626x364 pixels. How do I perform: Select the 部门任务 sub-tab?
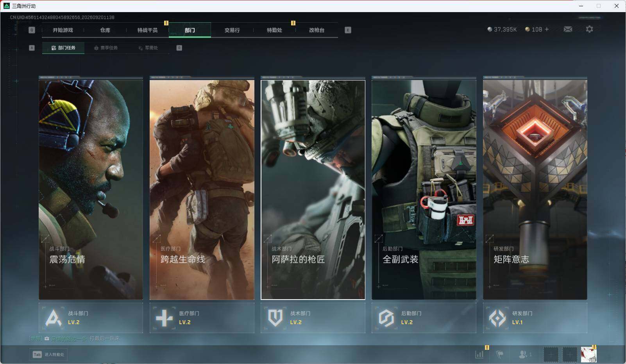63,48
